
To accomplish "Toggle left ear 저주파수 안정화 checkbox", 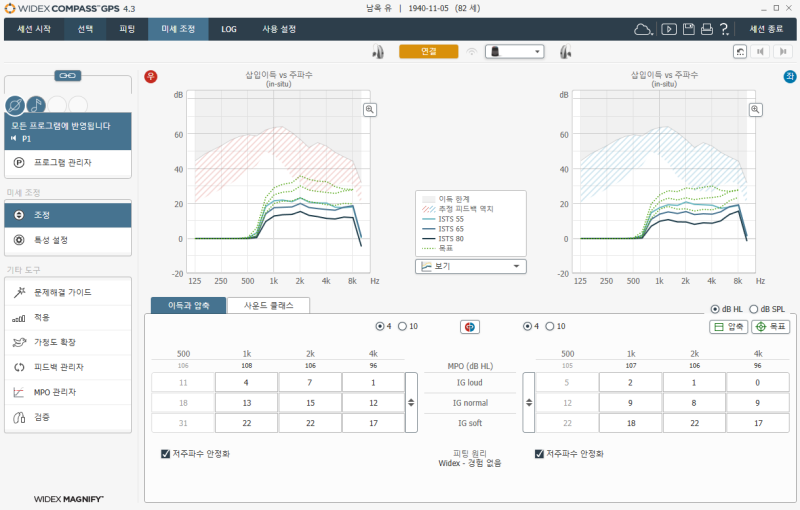I will click(539, 453).
